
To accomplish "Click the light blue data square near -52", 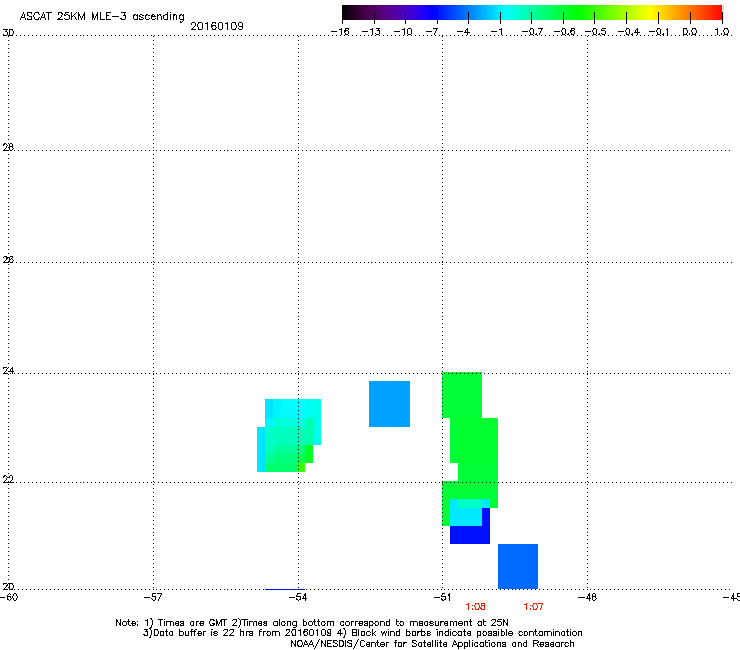I will tap(389, 404).
